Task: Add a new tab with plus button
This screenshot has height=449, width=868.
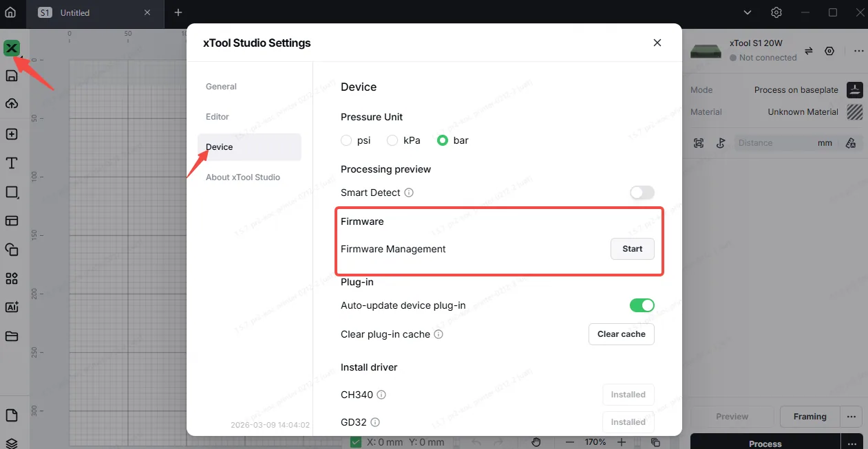Action: (x=178, y=12)
